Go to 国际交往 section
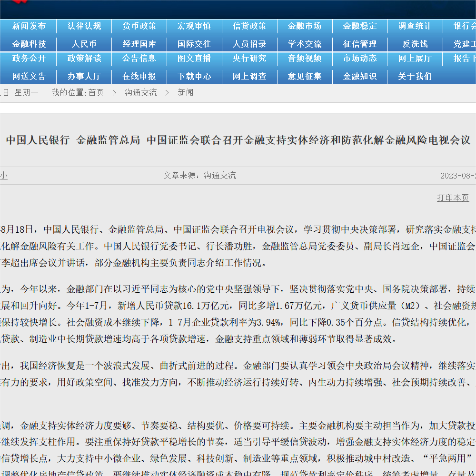Image resolution: width=476 pixels, height=476 pixels. coord(194,44)
